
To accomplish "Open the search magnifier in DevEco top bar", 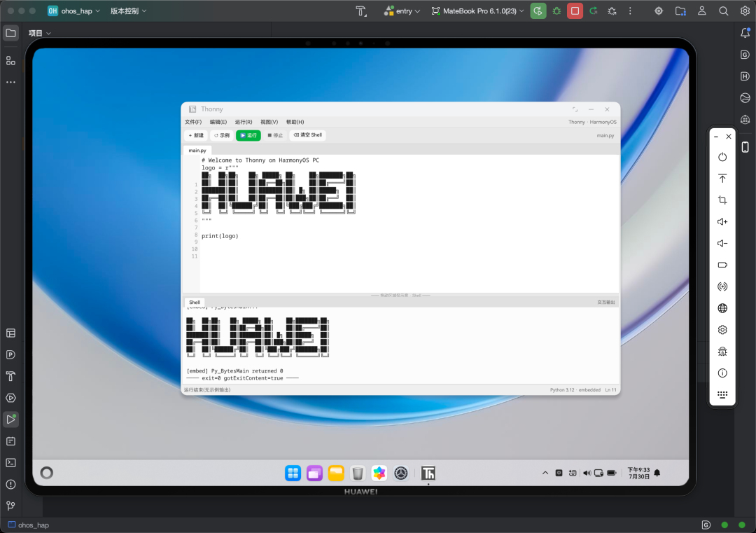I will (723, 11).
